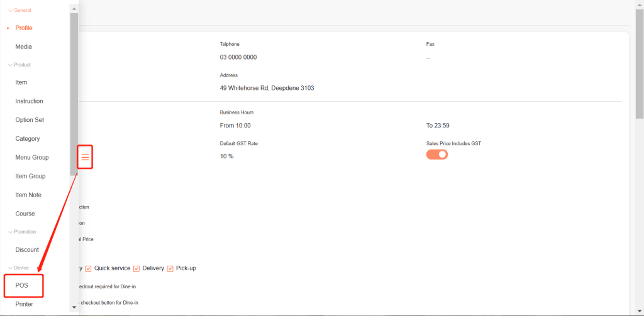
Task: Open the Option Set page
Action: coord(30,120)
